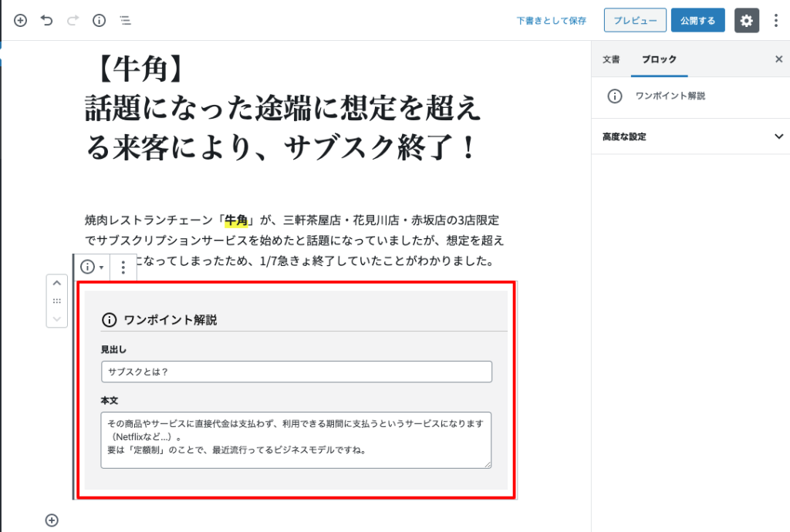Image resolution: width=790 pixels, height=532 pixels.
Task: Click the highlighted 牛角 word in paragraph
Action: pyautogui.click(x=236, y=221)
